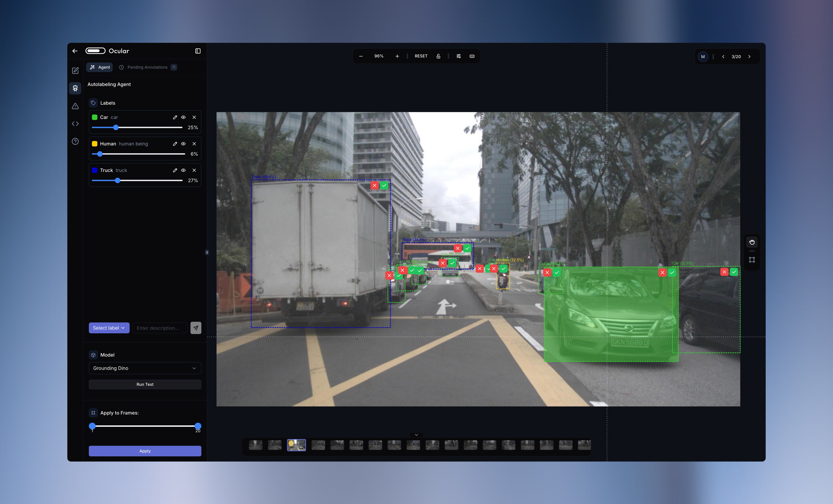Collapse the sidebar panel icon
This screenshot has width=833, height=504.
[x=198, y=51]
